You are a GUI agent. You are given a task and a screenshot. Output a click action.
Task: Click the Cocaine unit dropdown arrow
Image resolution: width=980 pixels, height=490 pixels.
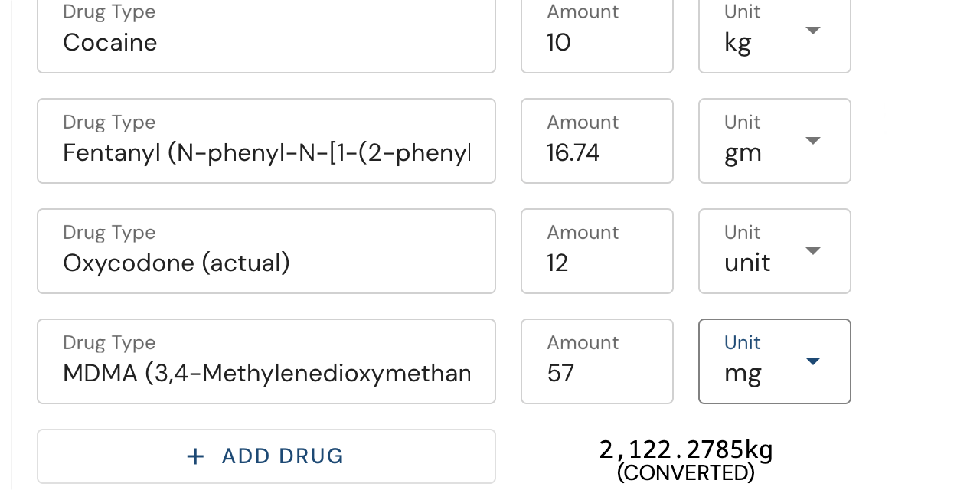(813, 30)
